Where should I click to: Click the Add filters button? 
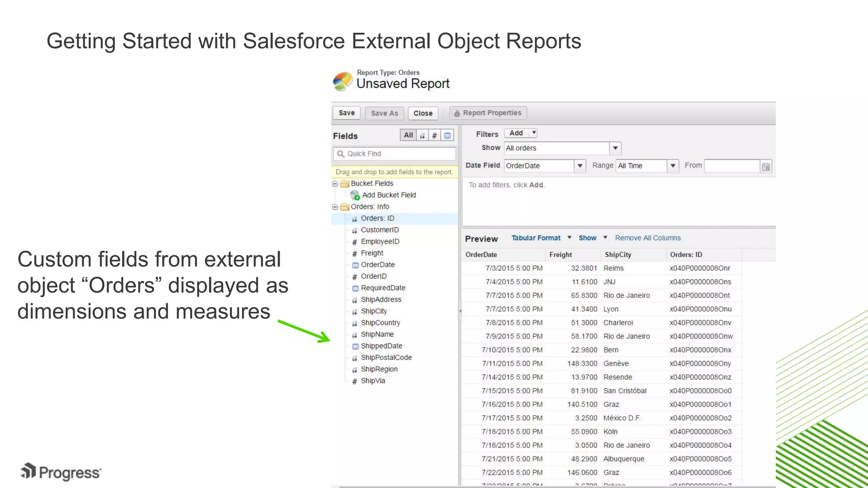click(x=516, y=133)
